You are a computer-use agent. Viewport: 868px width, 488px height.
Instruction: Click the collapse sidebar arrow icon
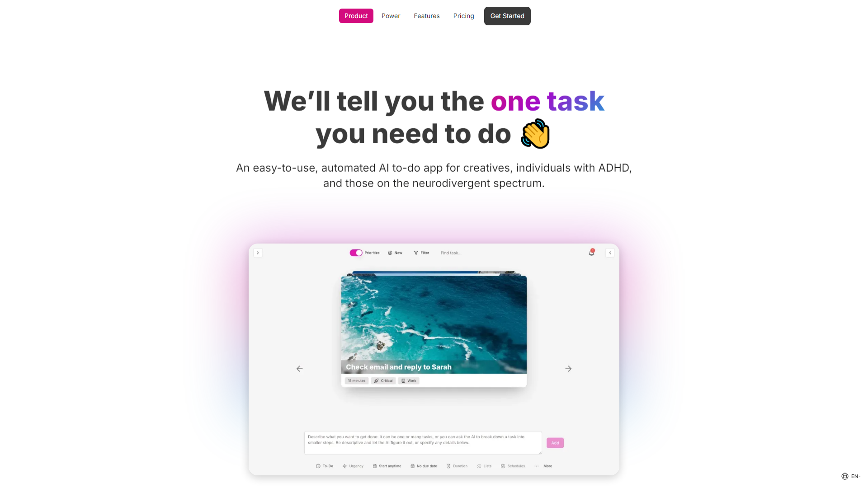coord(609,253)
